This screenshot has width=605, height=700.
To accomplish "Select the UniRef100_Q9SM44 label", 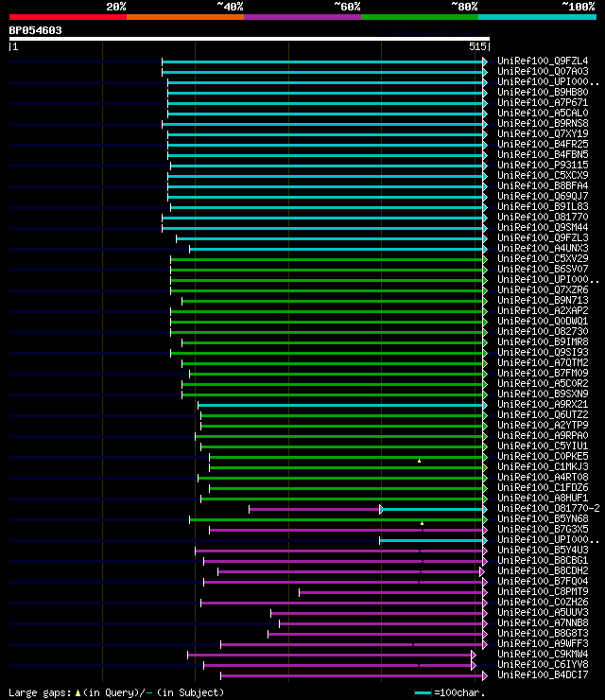I will click(x=543, y=227).
